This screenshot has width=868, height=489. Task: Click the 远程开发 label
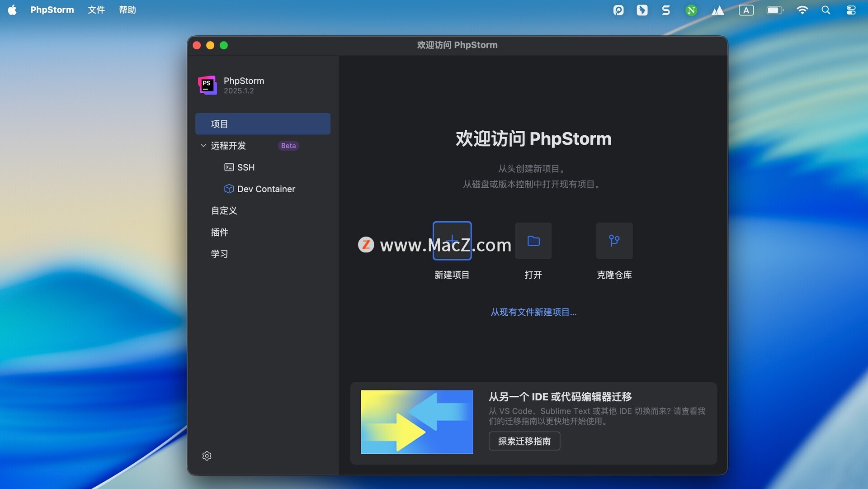point(228,146)
